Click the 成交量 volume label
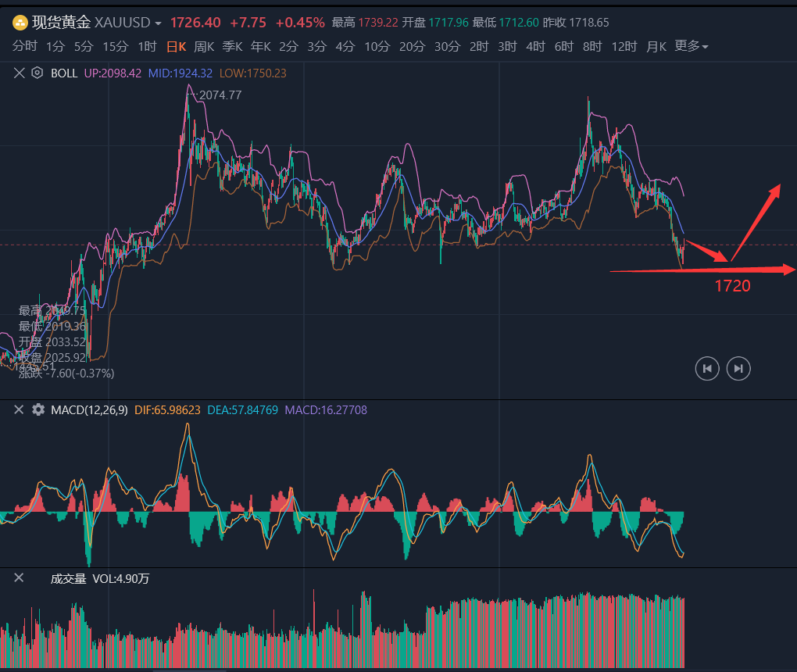Screen dimensions: 797x672 point(69,579)
